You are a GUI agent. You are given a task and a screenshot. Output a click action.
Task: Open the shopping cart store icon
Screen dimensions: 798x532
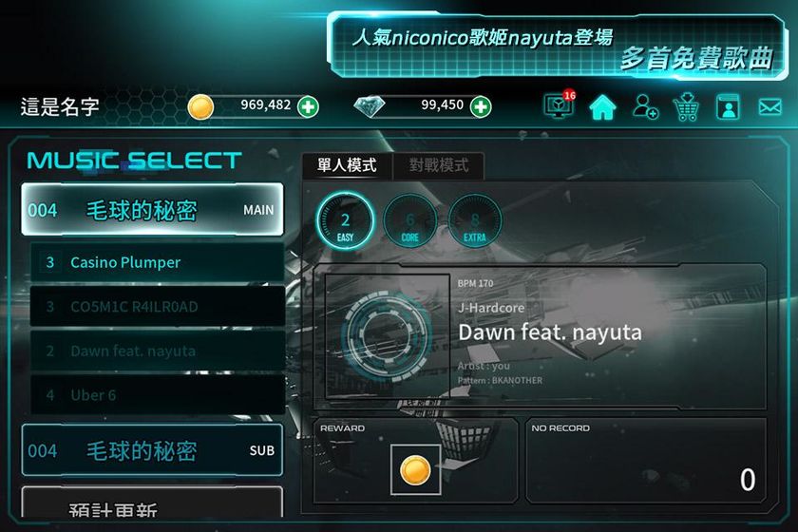click(686, 107)
